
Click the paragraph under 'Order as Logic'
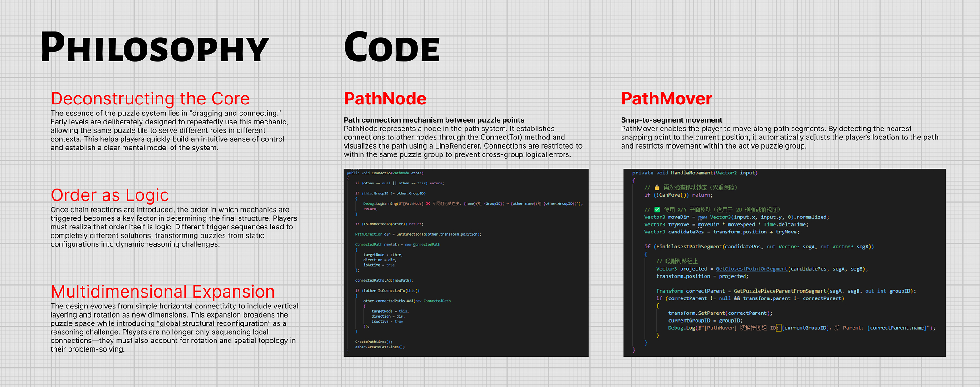pyautogui.click(x=174, y=227)
